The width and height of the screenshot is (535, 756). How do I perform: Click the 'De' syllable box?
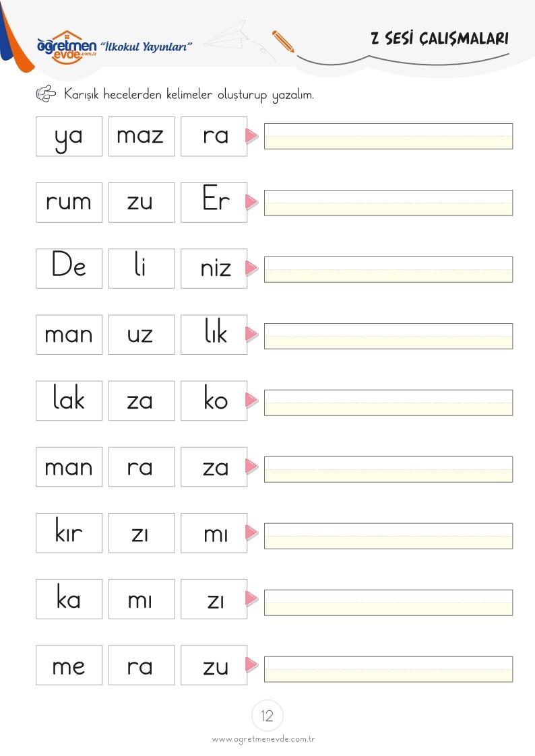[69, 269]
